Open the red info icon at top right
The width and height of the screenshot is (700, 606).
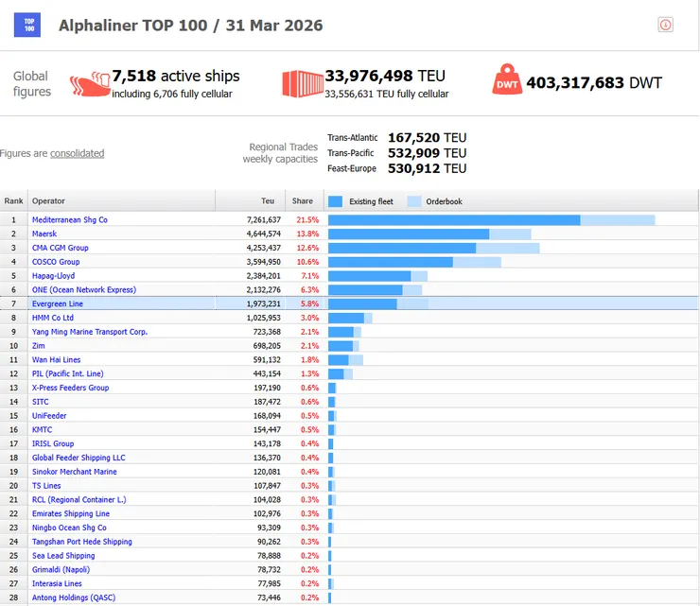665,25
